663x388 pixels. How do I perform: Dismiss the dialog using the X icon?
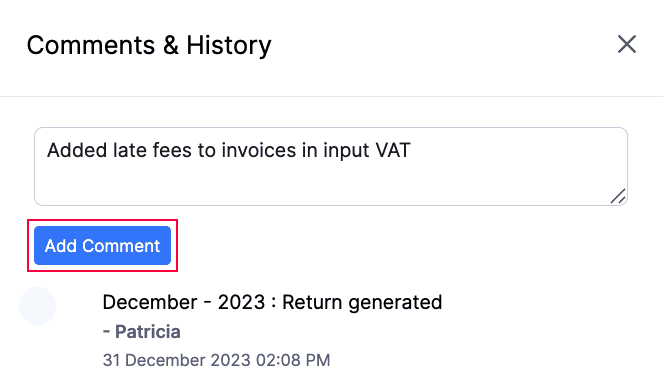coord(627,44)
